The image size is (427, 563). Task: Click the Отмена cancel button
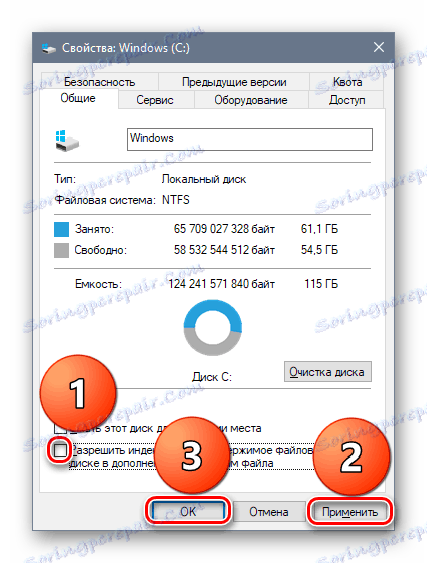point(269,511)
